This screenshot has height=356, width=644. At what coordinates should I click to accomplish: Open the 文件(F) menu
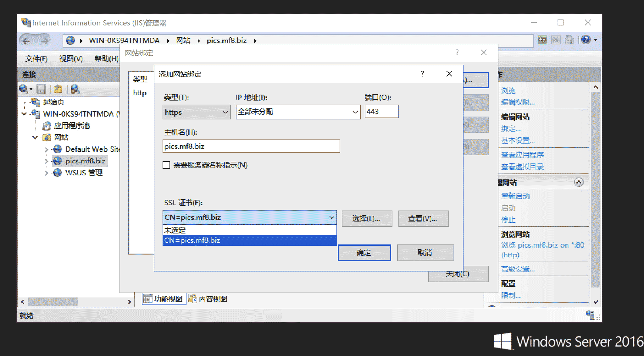tap(36, 59)
